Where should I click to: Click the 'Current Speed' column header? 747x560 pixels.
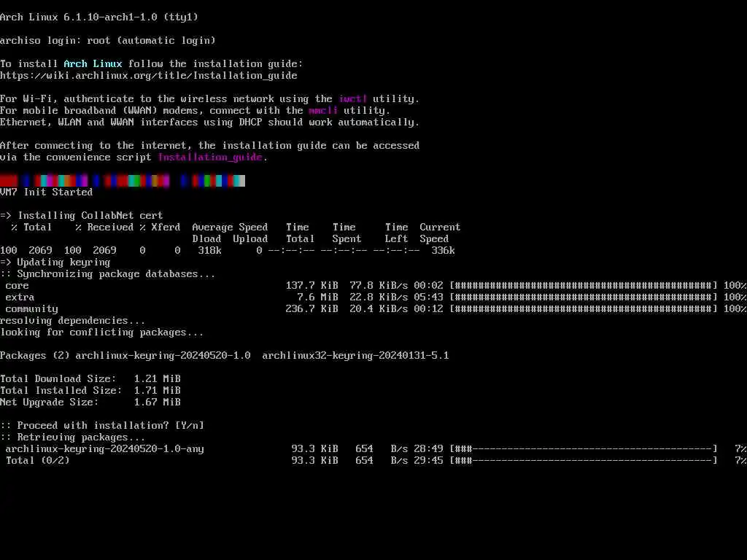click(440, 233)
